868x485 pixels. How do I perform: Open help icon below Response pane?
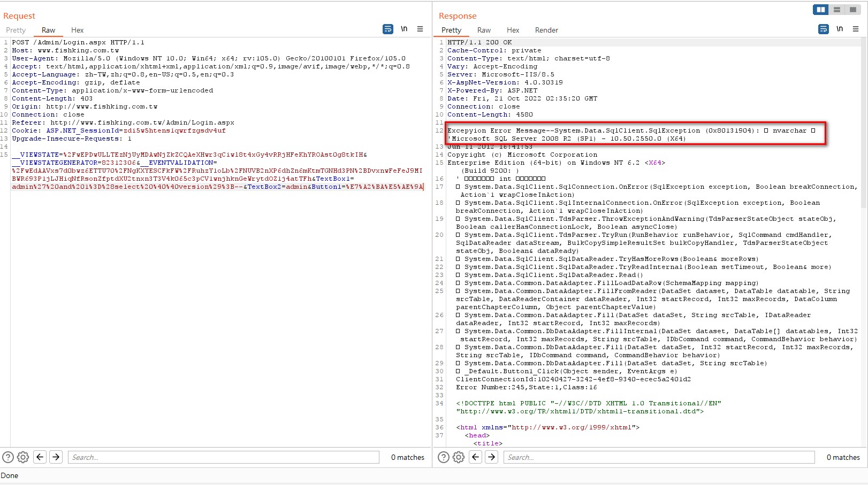[x=444, y=457]
